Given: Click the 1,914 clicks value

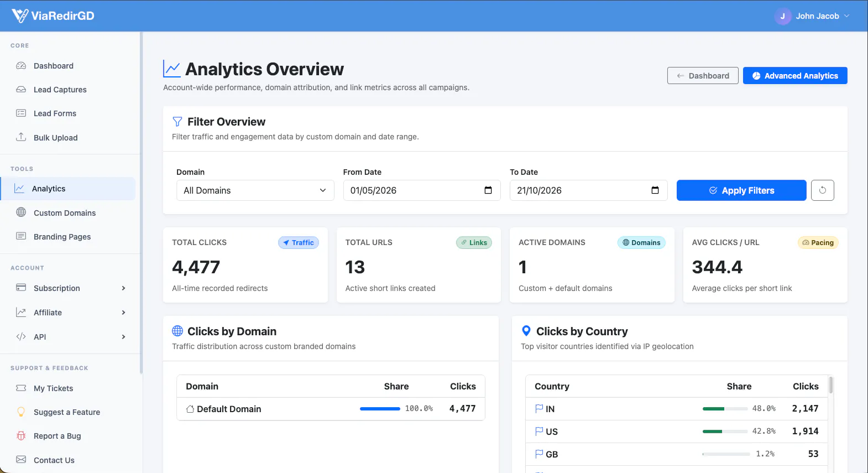Looking at the screenshot, I should pyautogui.click(x=805, y=431).
